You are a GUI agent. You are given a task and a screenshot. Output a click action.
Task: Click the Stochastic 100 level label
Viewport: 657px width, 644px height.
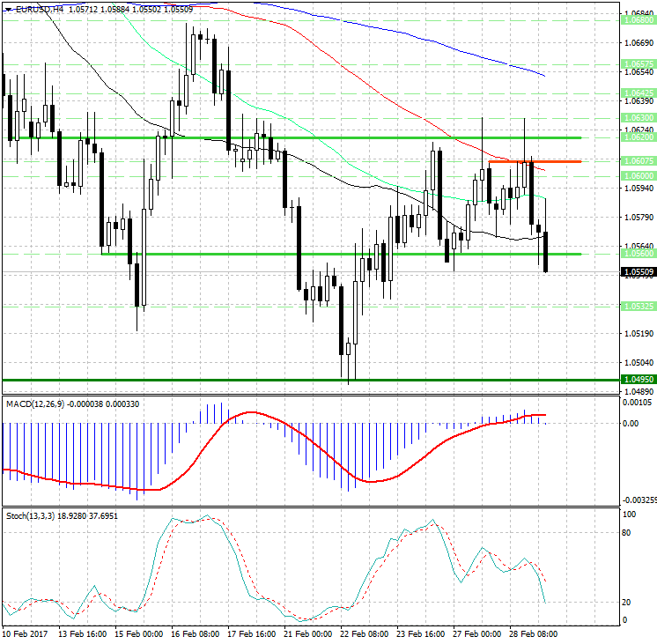click(x=630, y=514)
